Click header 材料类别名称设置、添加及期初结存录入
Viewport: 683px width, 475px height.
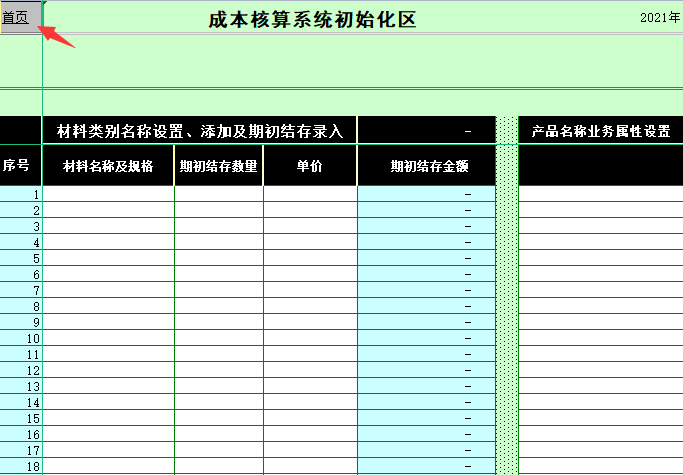click(199, 131)
